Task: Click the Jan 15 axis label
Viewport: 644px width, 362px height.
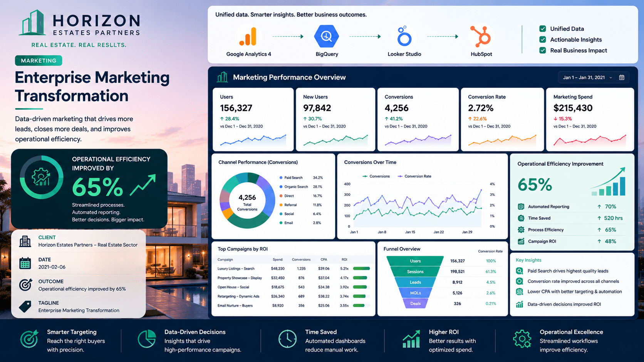Action: pyautogui.click(x=410, y=232)
